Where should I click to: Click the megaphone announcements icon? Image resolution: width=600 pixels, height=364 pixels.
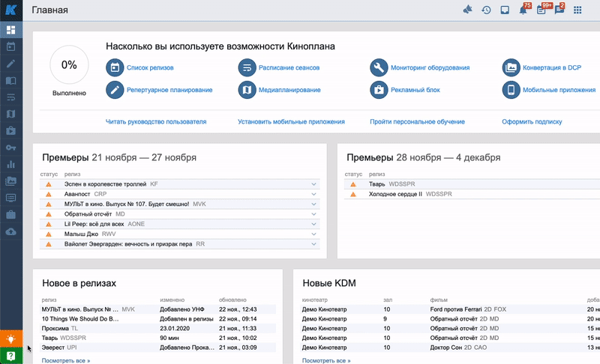tap(467, 10)
